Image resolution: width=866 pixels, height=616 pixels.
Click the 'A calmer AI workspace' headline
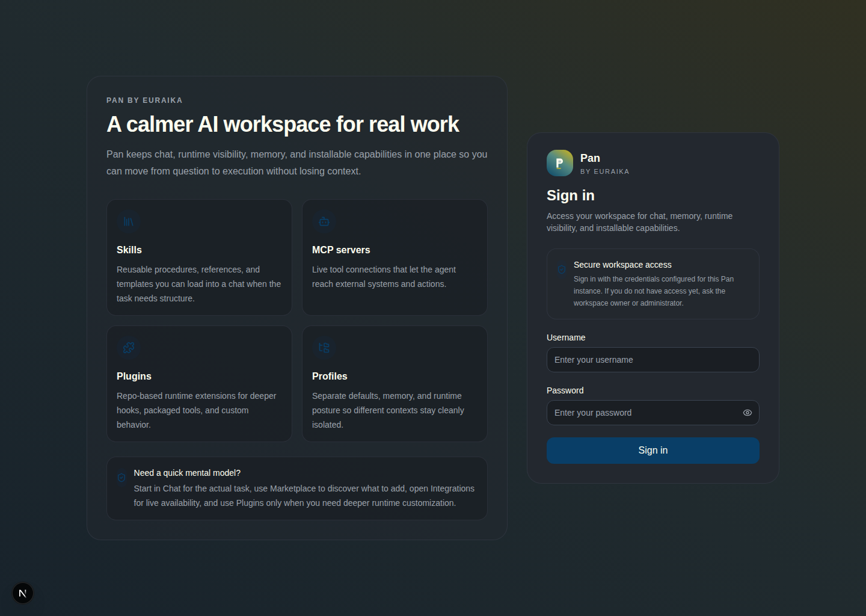(x=283, y=125)
